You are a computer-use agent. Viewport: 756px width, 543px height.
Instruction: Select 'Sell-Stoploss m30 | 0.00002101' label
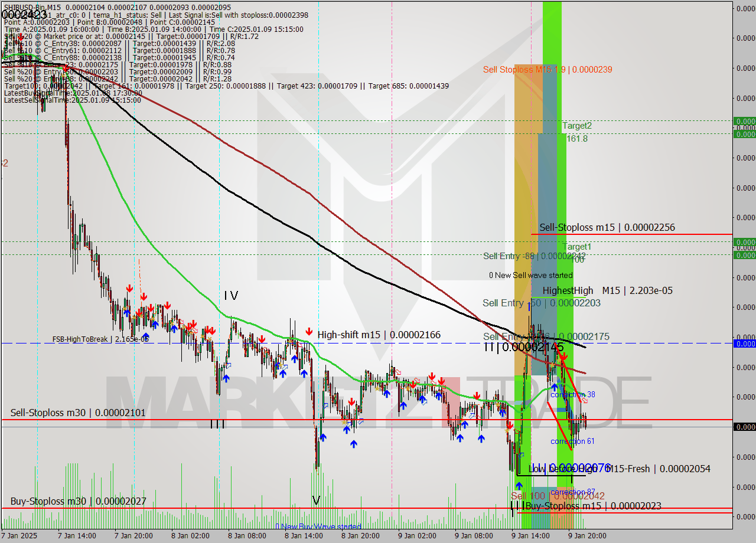point(78,413)
